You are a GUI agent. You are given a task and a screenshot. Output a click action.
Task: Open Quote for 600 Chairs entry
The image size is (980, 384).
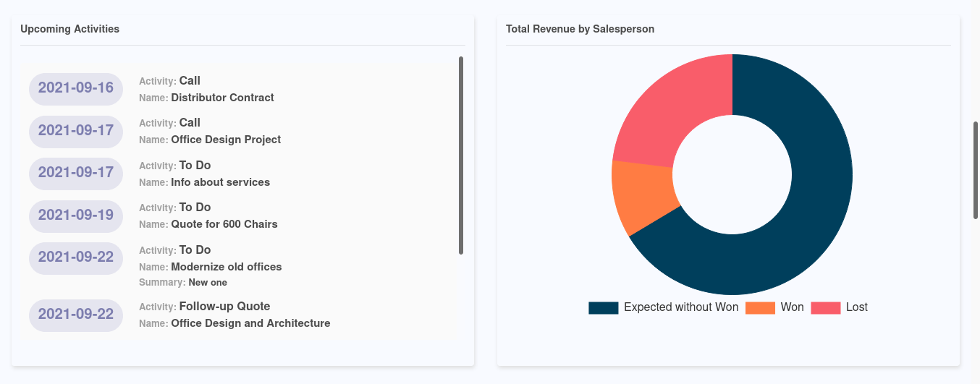pyautogui.click(x=224, y=224)
